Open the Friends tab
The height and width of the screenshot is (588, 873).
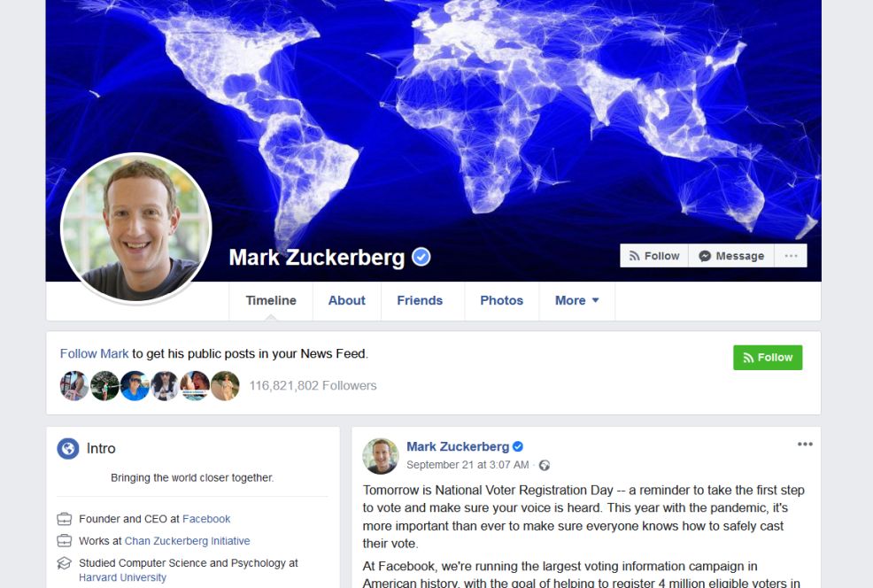pyautogui.click(x=420, y=301)
